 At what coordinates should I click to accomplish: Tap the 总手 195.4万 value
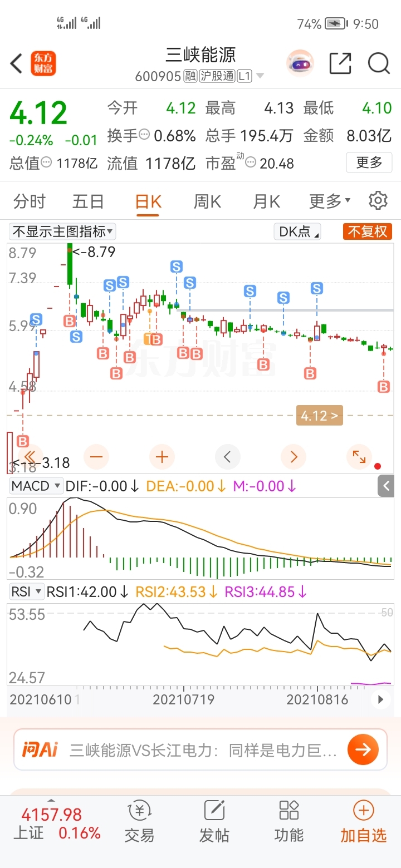(249, 135)
